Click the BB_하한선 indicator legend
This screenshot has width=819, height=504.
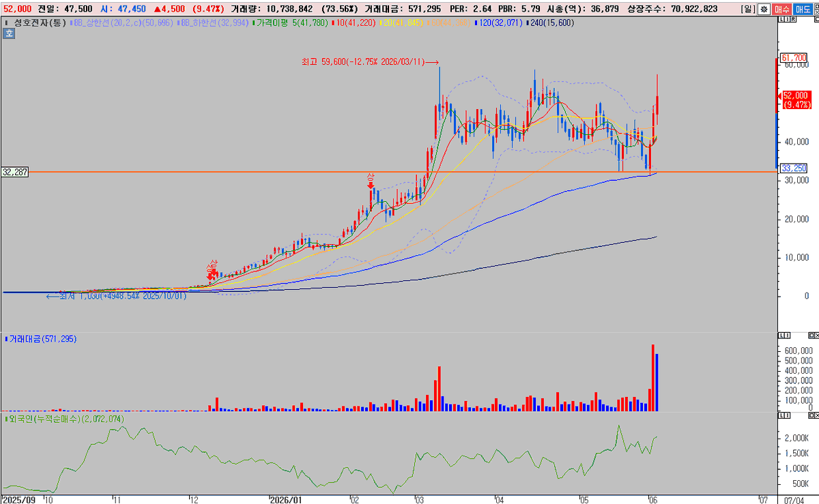214,23
